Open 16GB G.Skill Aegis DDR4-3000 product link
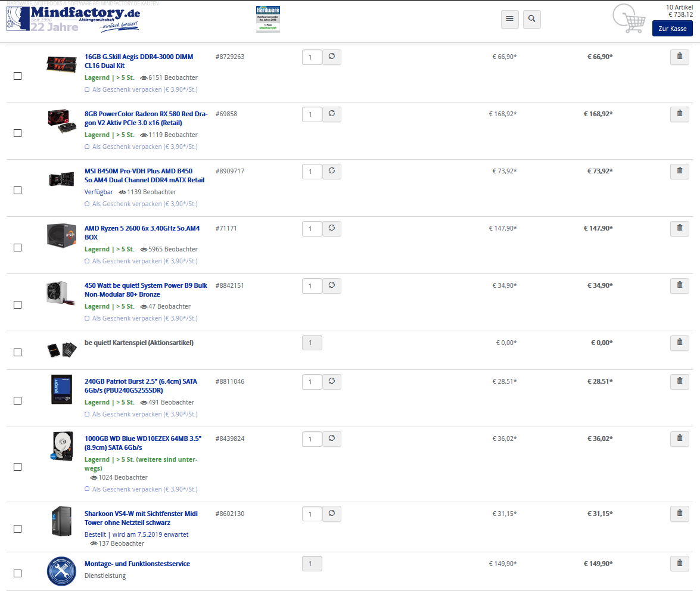 tap(139, 61)
